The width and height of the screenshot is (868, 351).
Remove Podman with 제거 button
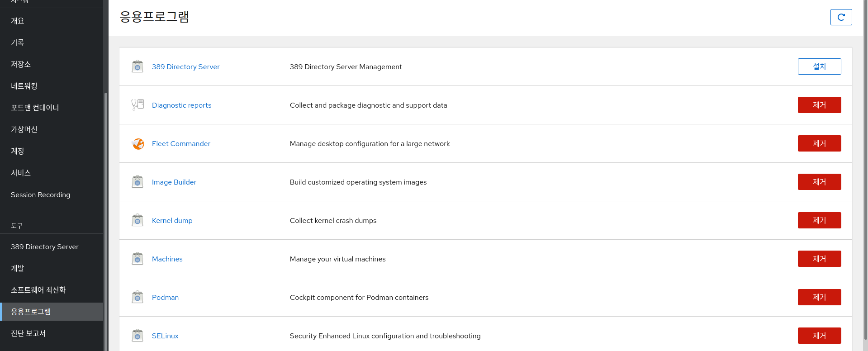(819, 297)
